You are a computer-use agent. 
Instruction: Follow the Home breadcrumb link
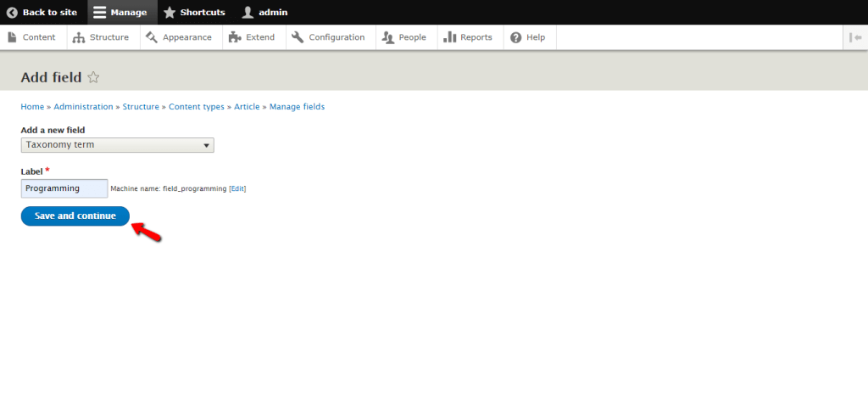pyautogui.click(x=32, y=106)
